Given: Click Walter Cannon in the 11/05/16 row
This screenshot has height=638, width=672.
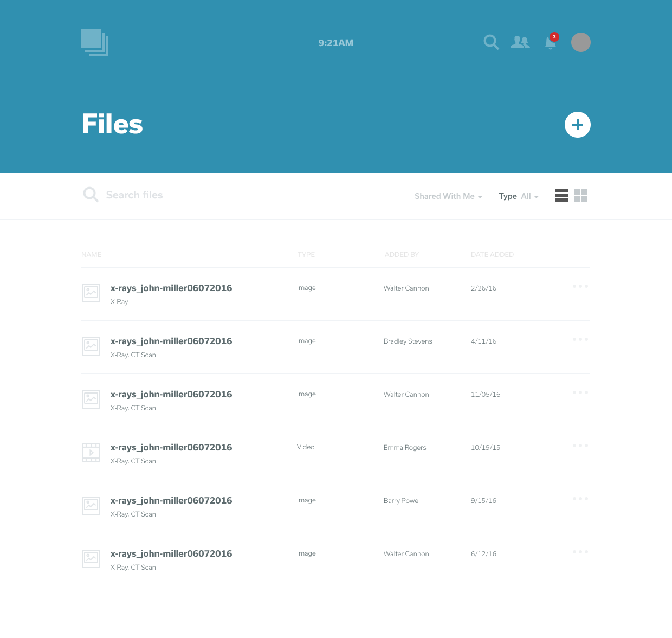Looking at the screenshot, I should point(406,395).
